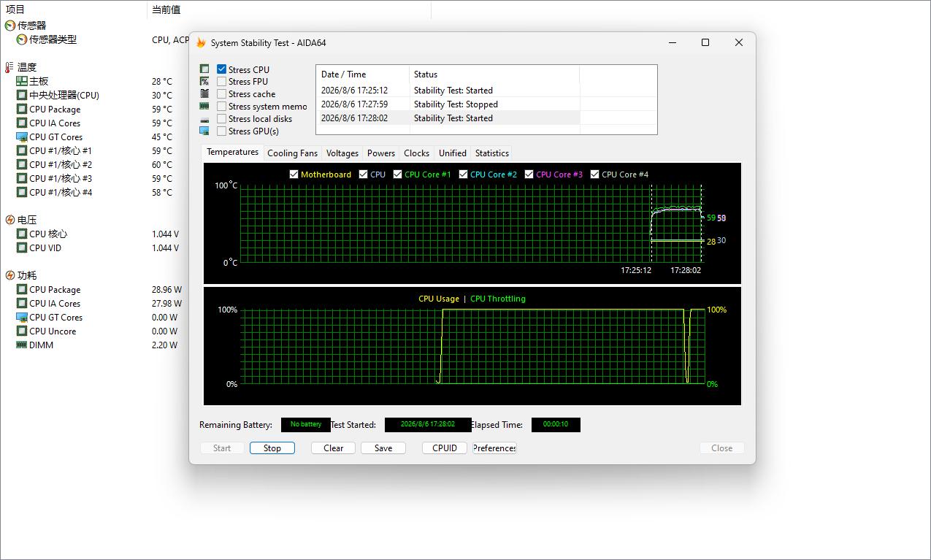Hide the Motherboard graph line
931x560 pixels.
tap(294, 174)
